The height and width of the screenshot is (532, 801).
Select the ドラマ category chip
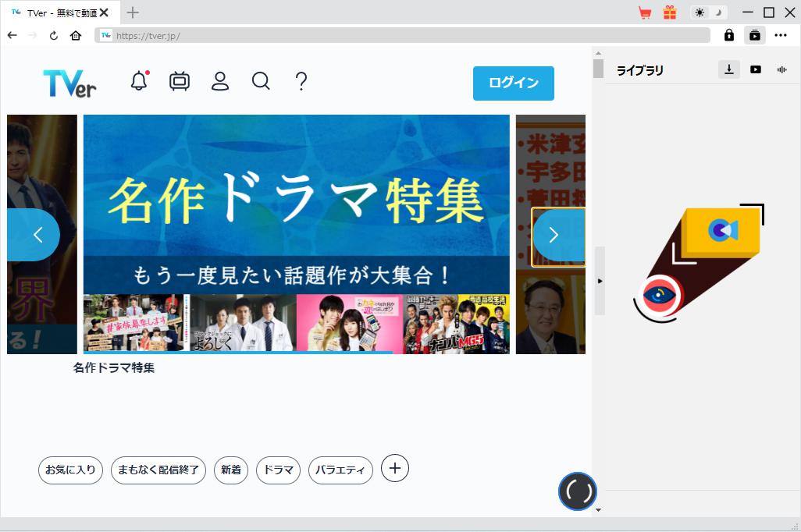pos(278,470)
